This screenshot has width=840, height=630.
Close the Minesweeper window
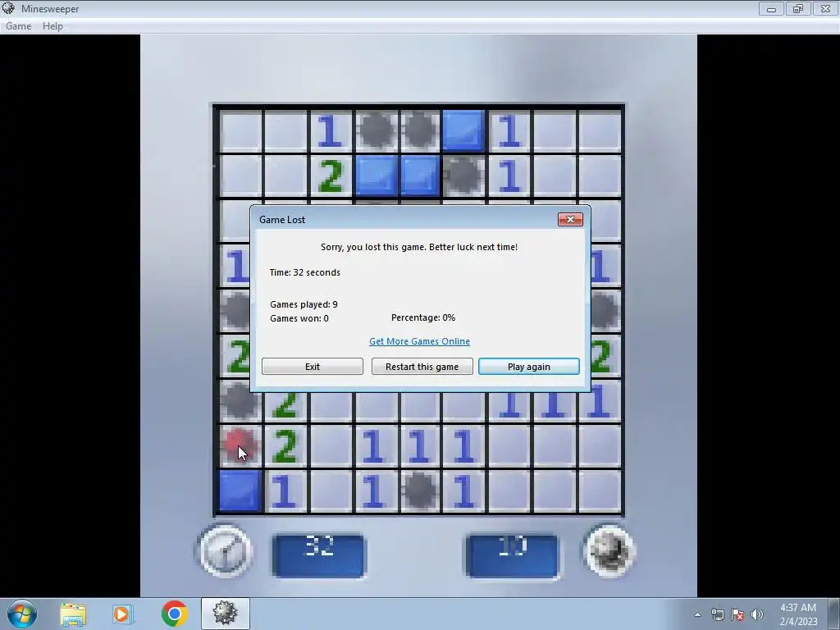coord(825,8)
